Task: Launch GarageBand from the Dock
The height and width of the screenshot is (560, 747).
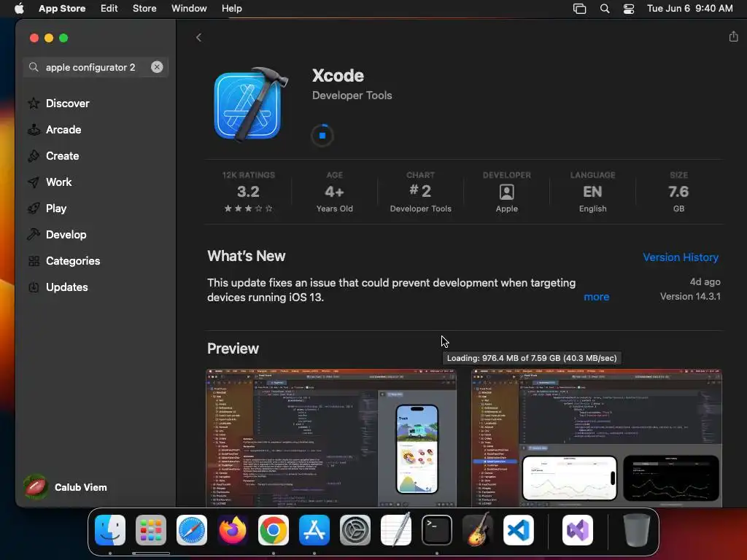Action: pyautogui.click(x=478, y=530)
